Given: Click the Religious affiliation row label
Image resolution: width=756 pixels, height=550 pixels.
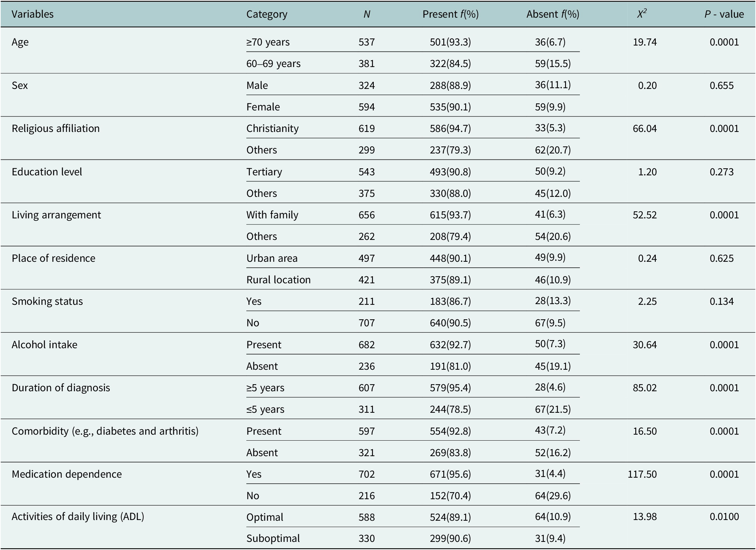Looking at the screenshot, I should click(56, 128).
